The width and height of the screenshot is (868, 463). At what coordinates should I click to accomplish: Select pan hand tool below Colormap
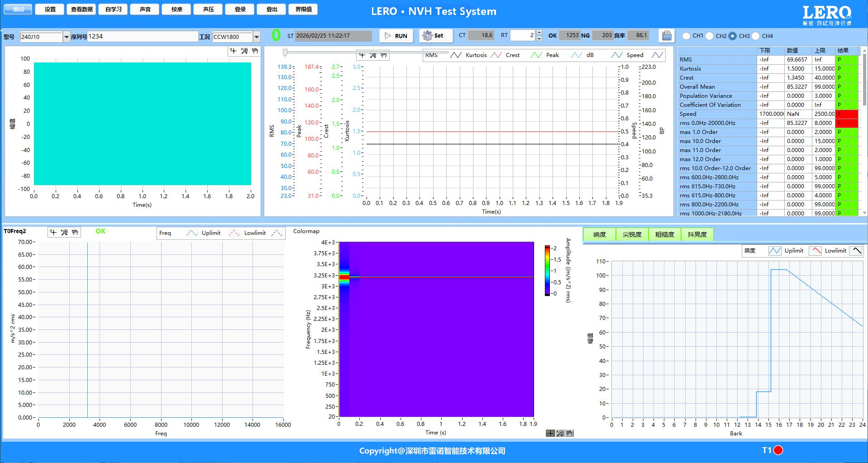click(x=569, y=433)
